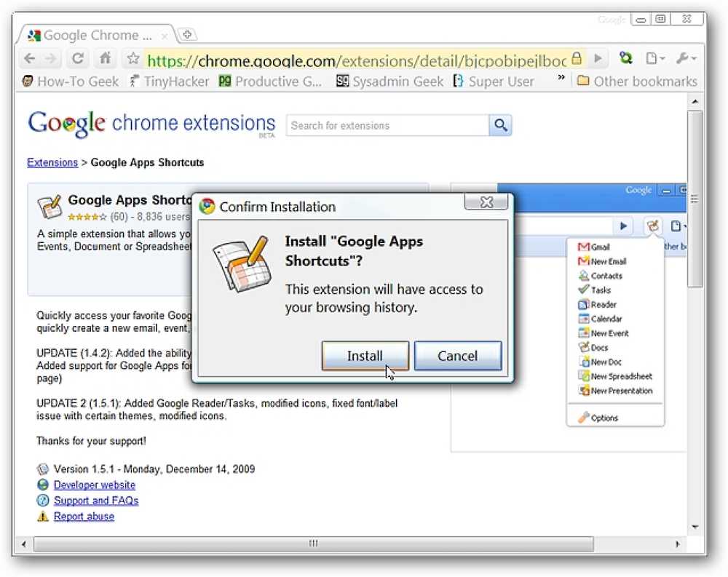This screenshot has height=577, width=728.
Task: Click the Gmail entry in the screenshot preview
Action: (594, 247)
